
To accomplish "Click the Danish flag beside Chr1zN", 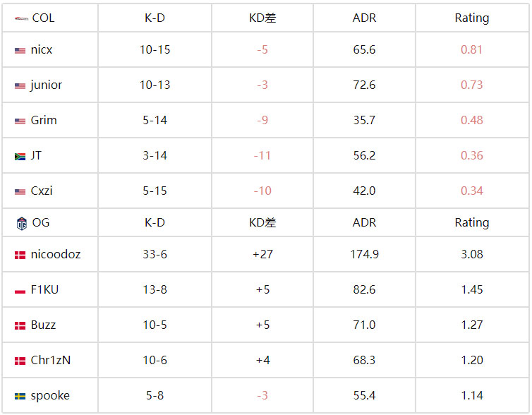I will (x=20, y=361).
